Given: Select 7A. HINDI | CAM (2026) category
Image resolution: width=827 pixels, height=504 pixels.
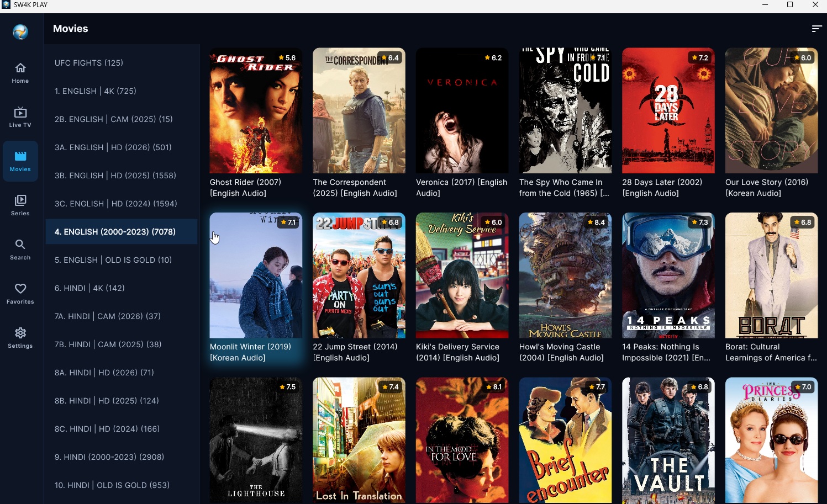Looking at the screenshot, I should 122,316.
